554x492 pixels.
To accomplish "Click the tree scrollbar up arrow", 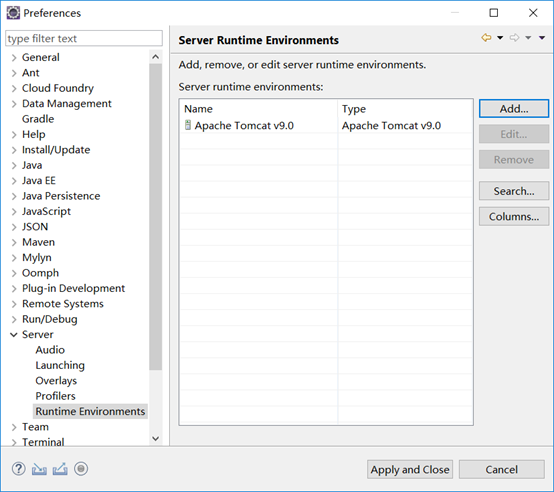I will click(155, 57).
